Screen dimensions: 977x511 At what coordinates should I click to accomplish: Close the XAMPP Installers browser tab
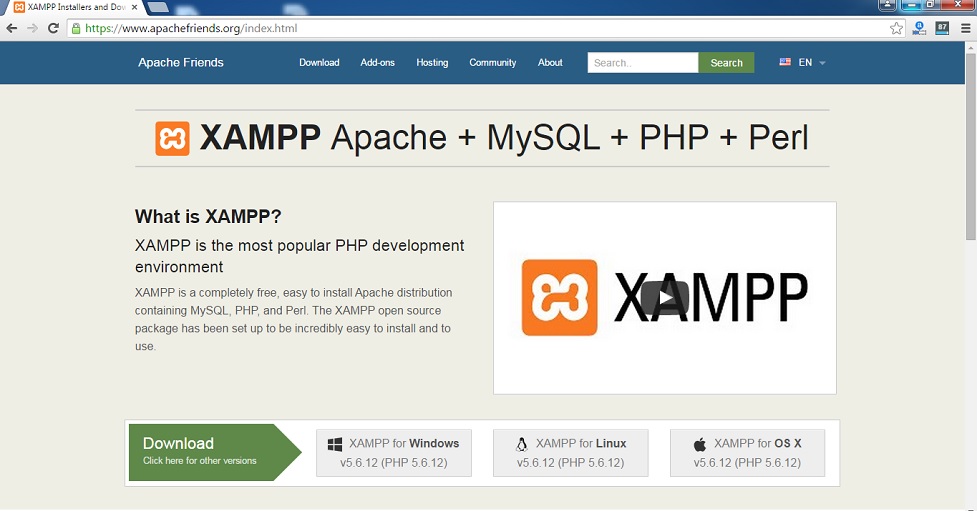click(135, 7)
